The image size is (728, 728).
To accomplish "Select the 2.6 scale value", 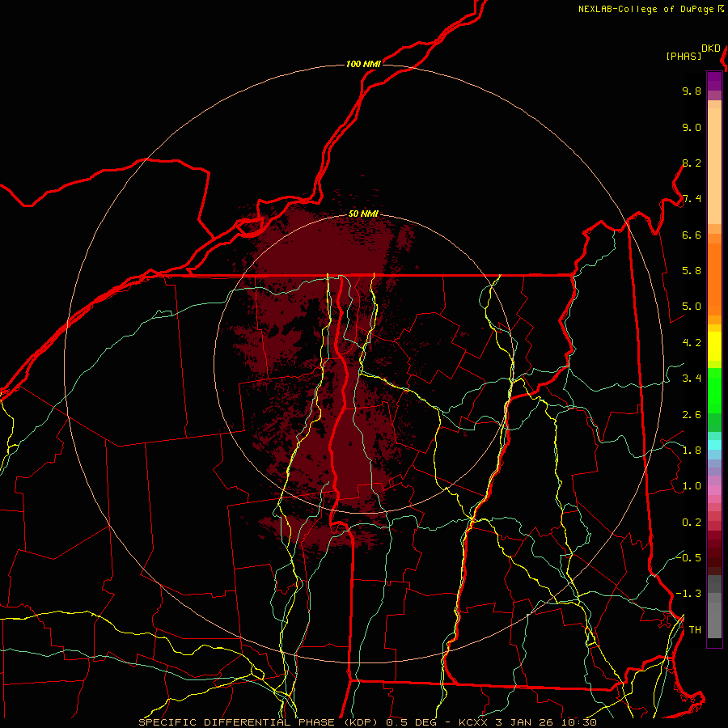I will pos(692,415).
